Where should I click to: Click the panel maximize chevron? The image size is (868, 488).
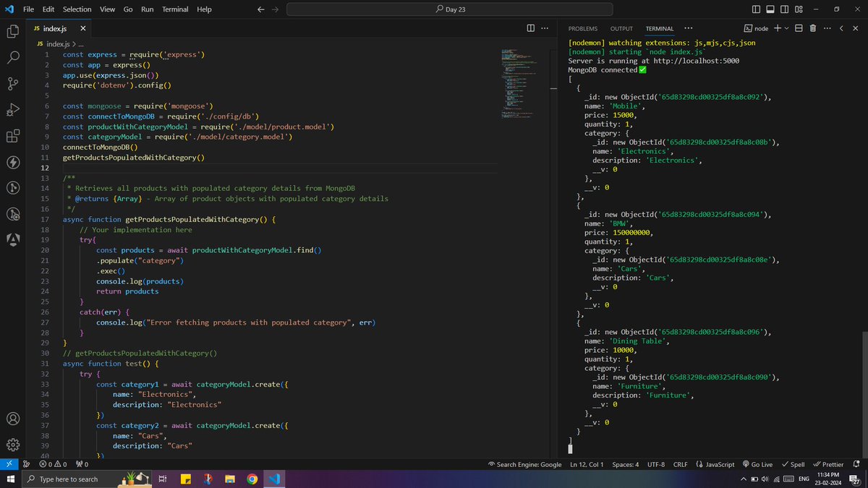[x=842, y=28]
